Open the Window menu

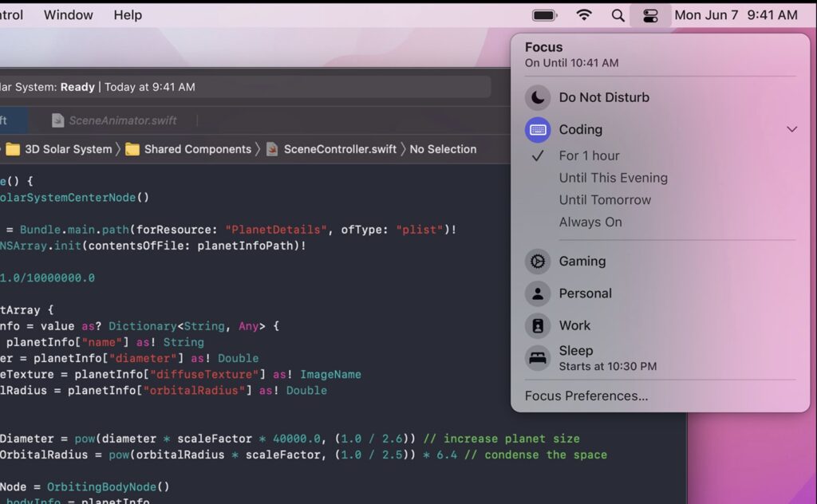click(x=69, y=15)
